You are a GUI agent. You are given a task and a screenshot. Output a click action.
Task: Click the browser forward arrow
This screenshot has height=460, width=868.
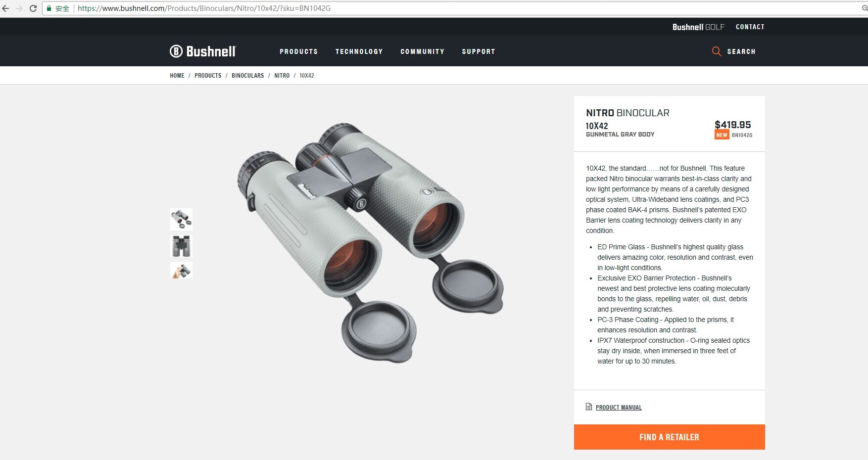pyautogui.click(x=19, y=8)
